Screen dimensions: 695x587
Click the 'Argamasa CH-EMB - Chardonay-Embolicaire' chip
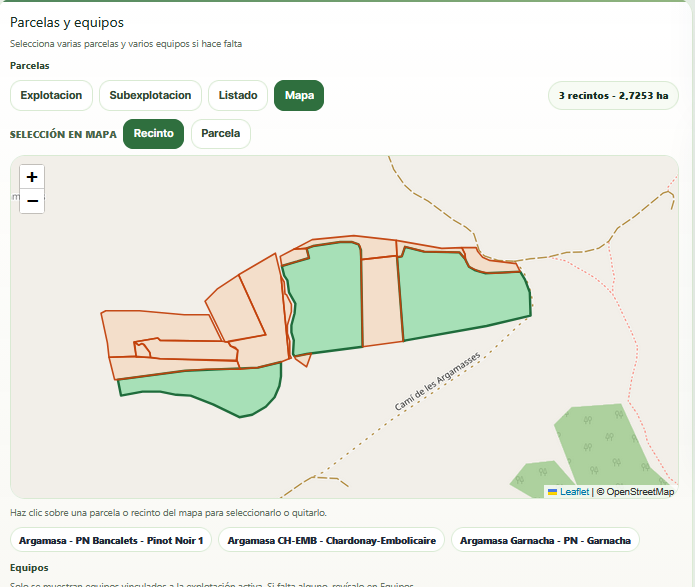[332, 540]
